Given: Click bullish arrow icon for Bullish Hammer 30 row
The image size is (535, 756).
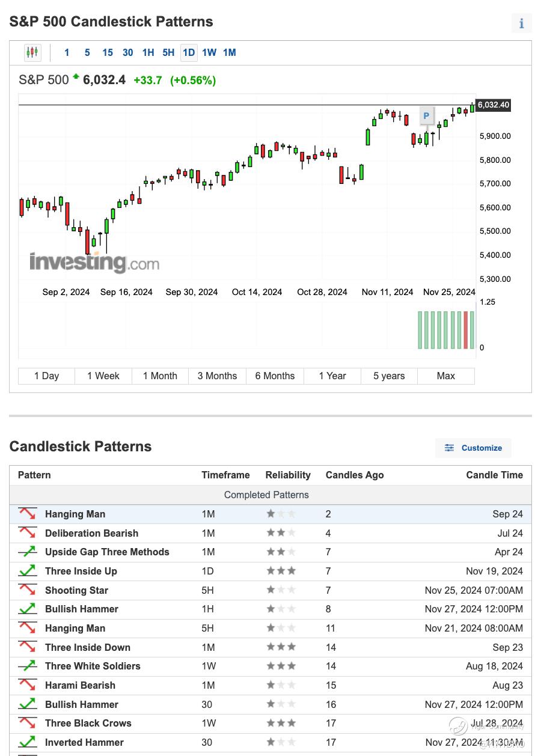Looking at the screenshot, I should 27,704.
